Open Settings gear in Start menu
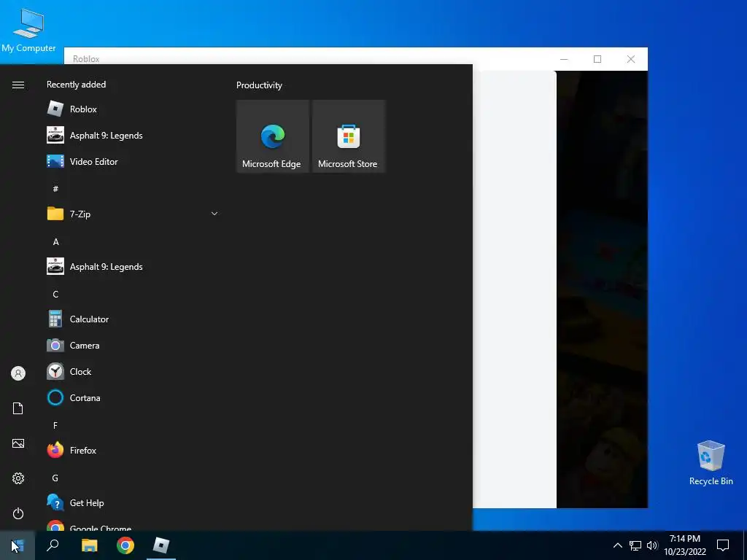747x560 pixels. click(18, 478)
